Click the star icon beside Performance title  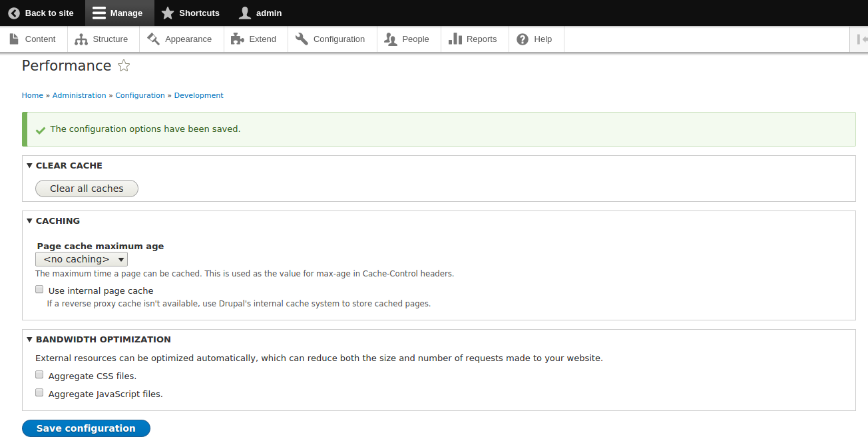[124, 65]
